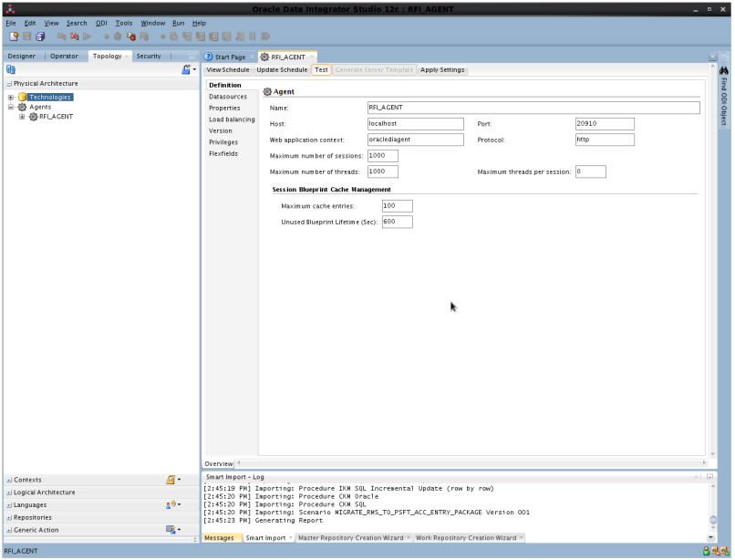This screenshot has height=560, width=735.
Task: Click the RFI_AGENT gear icon in tree
Action: tap(33, 117)
